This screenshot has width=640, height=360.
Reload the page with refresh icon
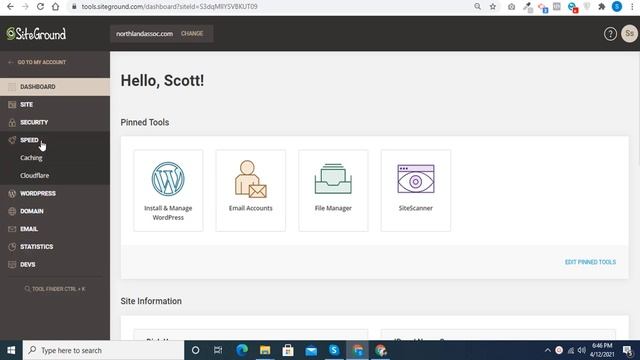tap(40, 7)
